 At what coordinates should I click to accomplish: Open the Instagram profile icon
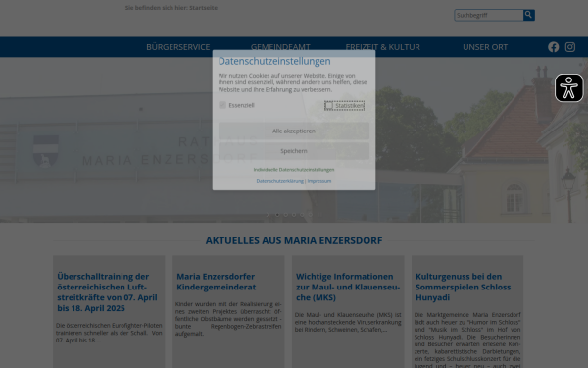click(570, 47)
